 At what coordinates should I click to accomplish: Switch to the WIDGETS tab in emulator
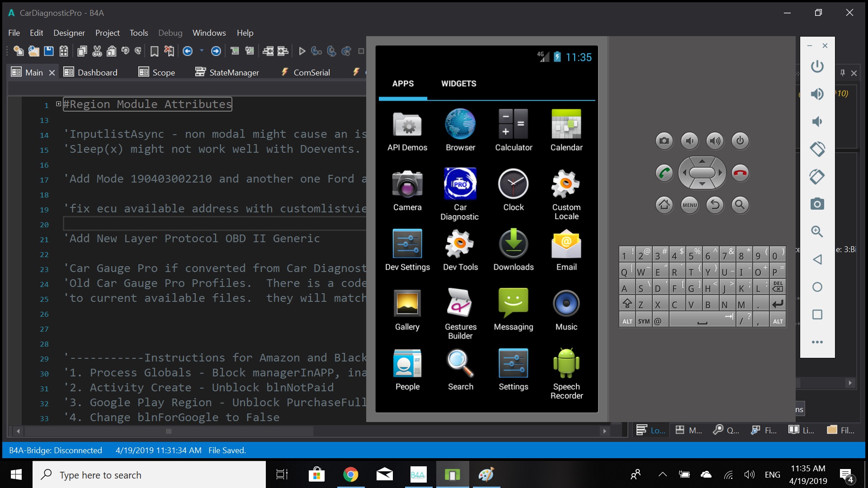click(x=458, y=84)
